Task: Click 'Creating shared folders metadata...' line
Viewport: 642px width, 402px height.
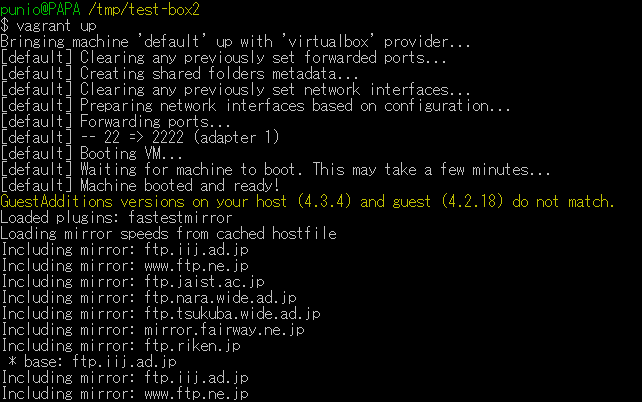Action: (x=179, y=74)
